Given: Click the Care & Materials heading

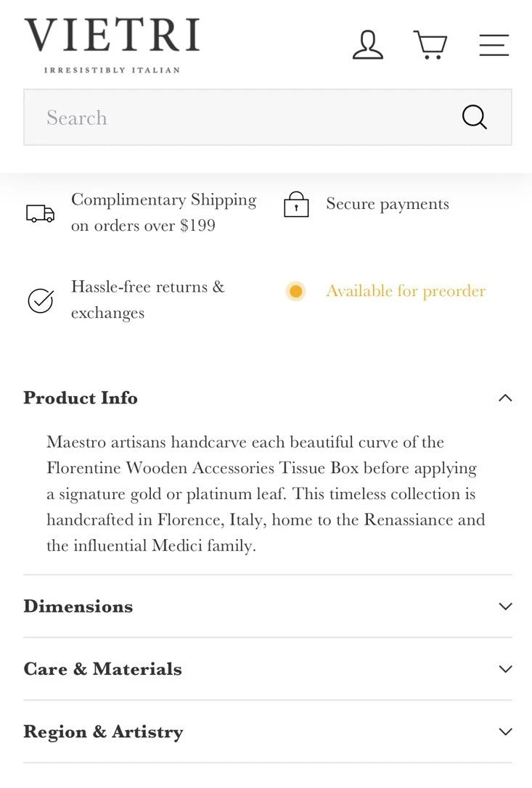Looking at the screenshot, I should click(x=102, y=669).
